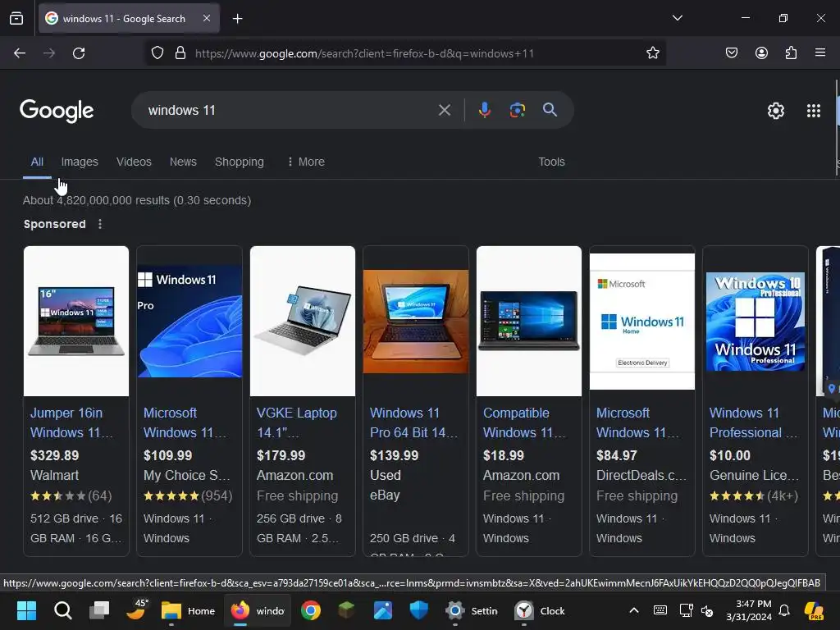
Task: Reload the current page
Action: point(79,53)
